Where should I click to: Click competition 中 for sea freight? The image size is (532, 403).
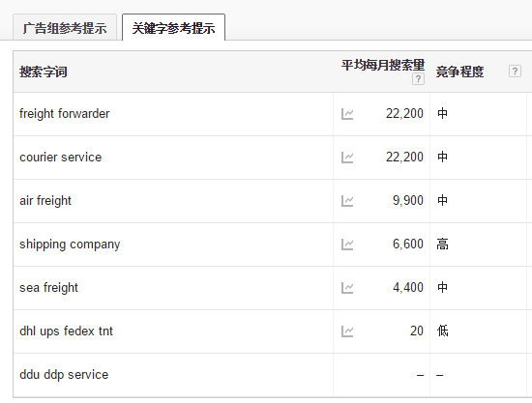pyautogui.click(x=442, y=287)
